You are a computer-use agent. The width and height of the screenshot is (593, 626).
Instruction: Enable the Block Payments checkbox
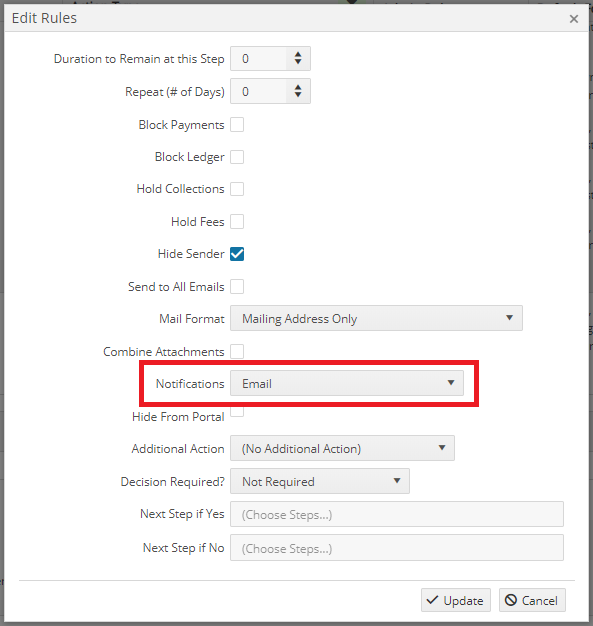coord(237,125)
